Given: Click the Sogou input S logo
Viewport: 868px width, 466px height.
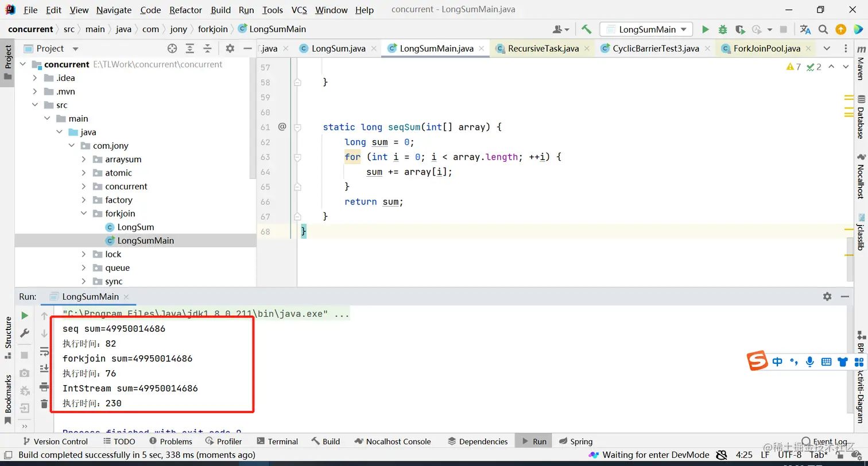Looking at the screenshot, I should pyautogui.click(x=757, y=360).
